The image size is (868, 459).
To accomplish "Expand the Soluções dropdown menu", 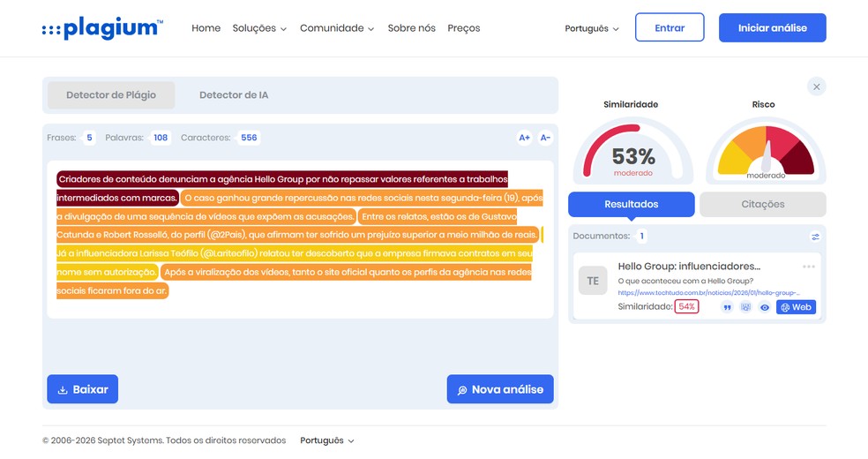I will click(x=259, y=28).
